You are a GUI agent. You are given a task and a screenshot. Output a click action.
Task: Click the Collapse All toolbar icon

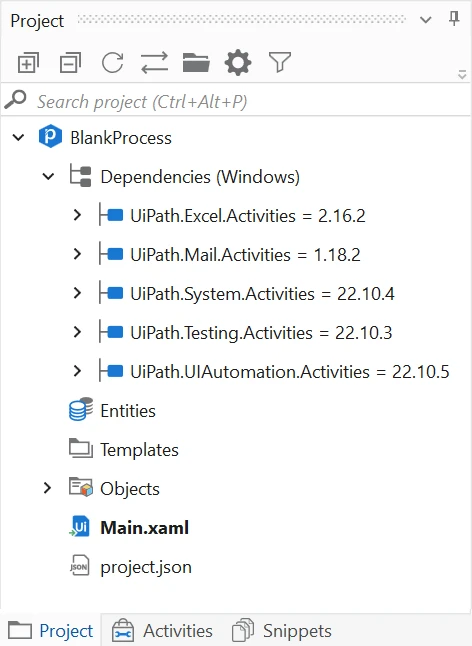[x=70, y=63]
